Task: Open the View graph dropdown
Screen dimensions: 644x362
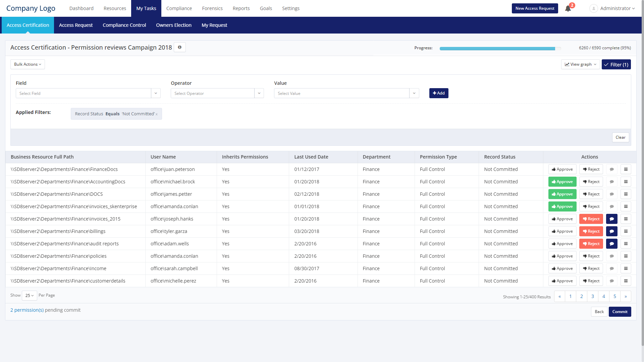Action: (580, 64)
